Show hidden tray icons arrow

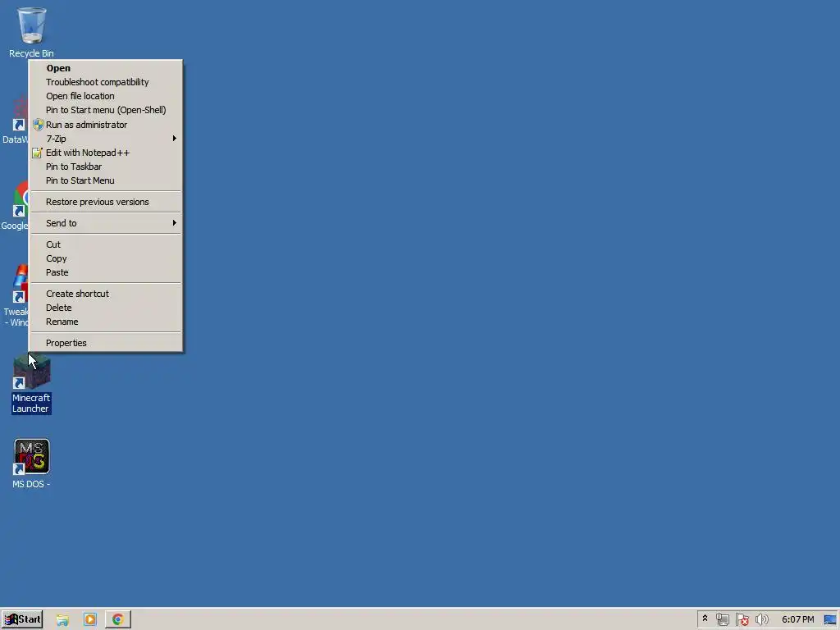click(x=705, y=619)
